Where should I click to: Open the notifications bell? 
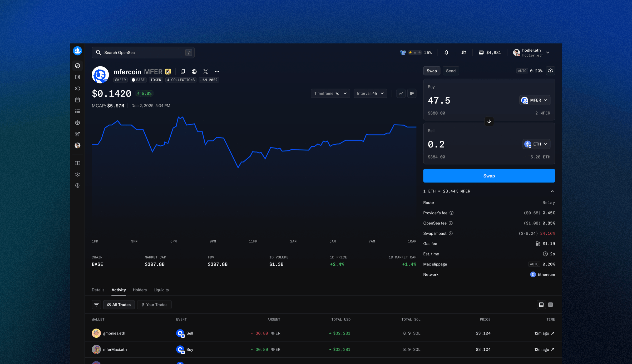(x=446, y=52)
